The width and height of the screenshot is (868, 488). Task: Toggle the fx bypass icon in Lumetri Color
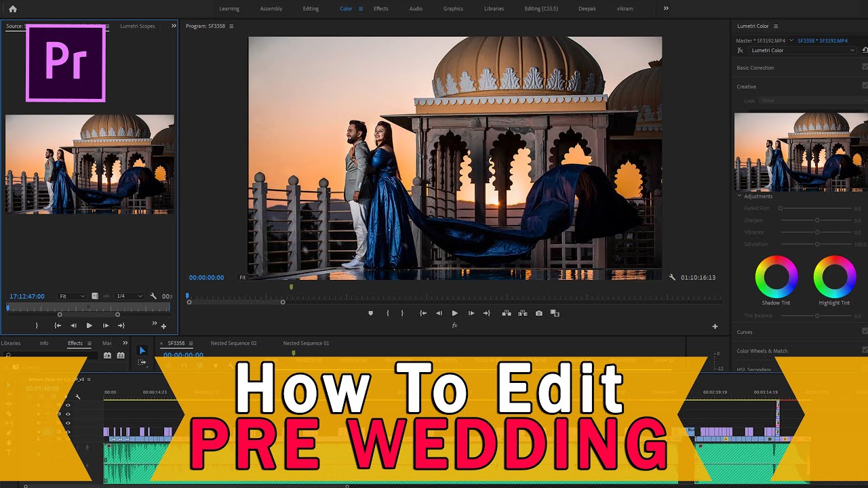pos(741,50)
